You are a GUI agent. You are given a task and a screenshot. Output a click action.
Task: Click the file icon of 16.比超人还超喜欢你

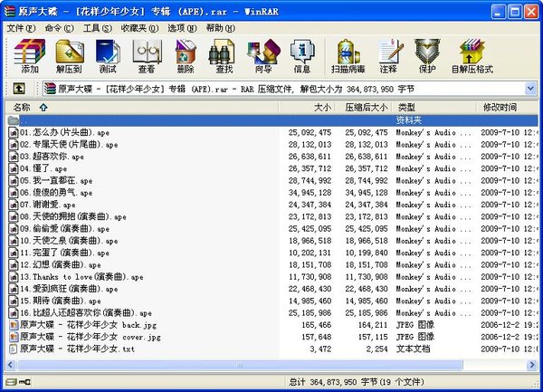tap(14, 313)
